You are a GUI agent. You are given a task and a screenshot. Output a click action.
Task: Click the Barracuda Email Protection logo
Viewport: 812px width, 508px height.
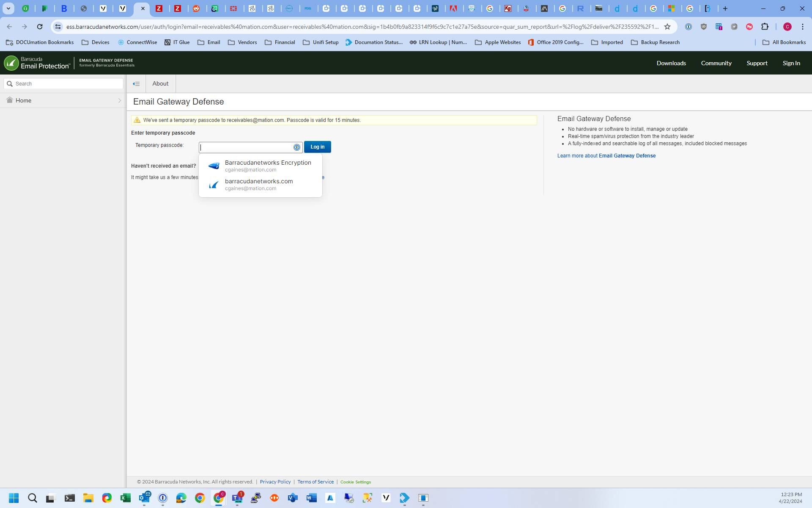pos(37,63)
